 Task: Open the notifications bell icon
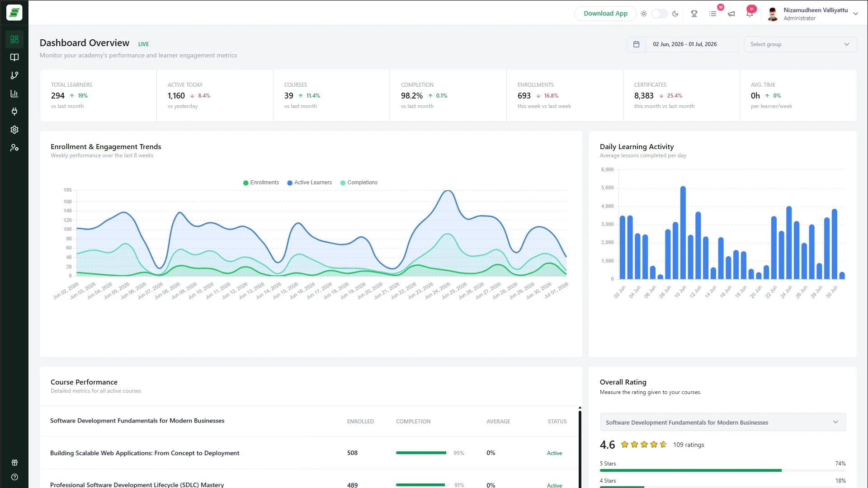750,14
